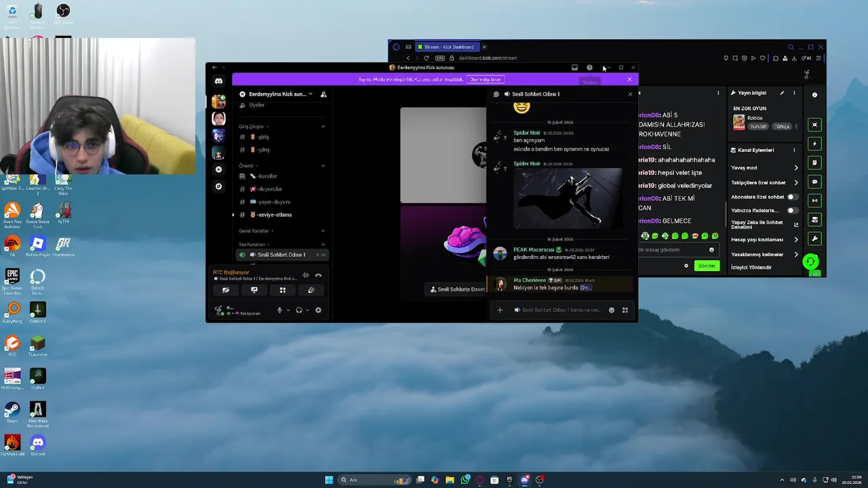Open the -kurallar channel

point(281,176)
